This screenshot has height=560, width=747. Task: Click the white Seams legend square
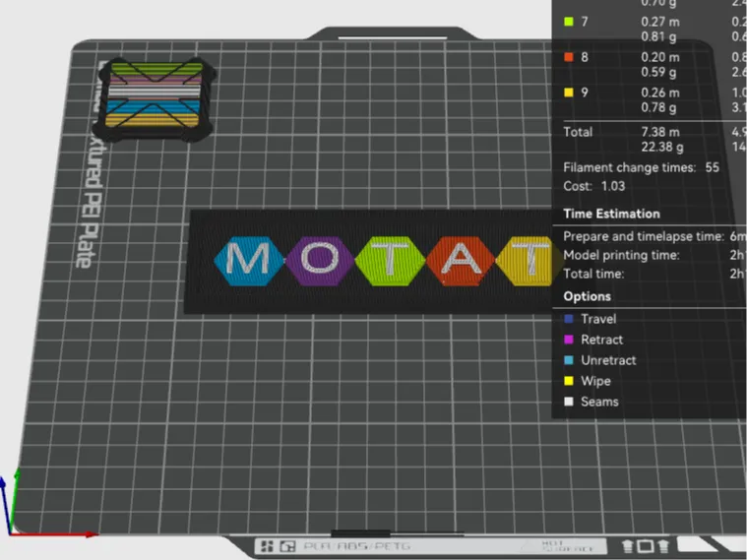568,402
